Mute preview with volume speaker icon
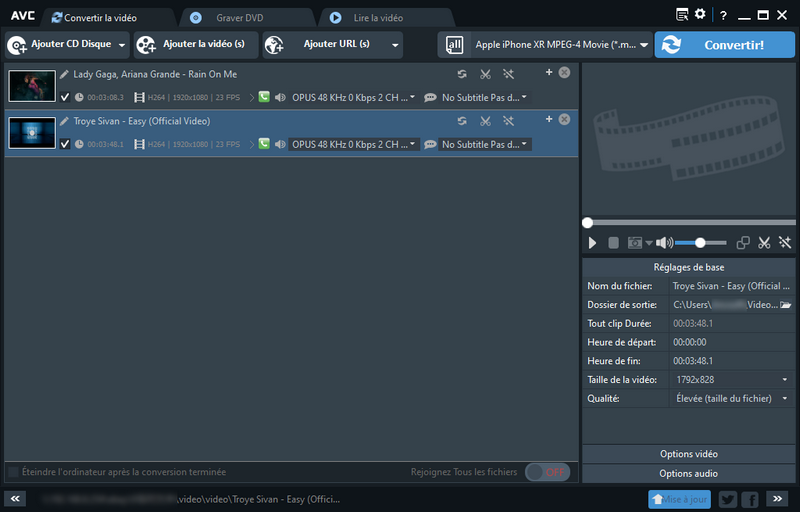This screenshot has height=512, width=800. (664, 243)
